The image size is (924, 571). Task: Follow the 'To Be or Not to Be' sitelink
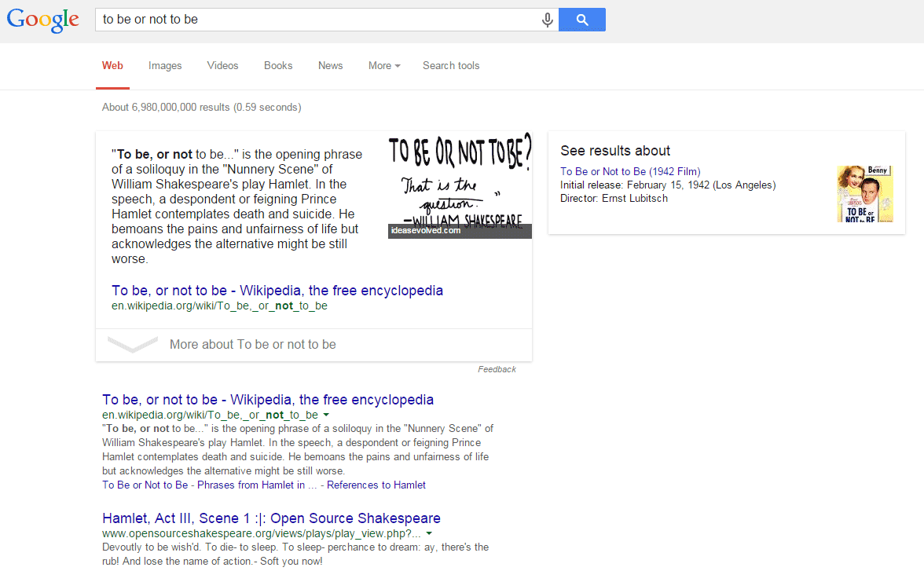click(x=145, y=485)
